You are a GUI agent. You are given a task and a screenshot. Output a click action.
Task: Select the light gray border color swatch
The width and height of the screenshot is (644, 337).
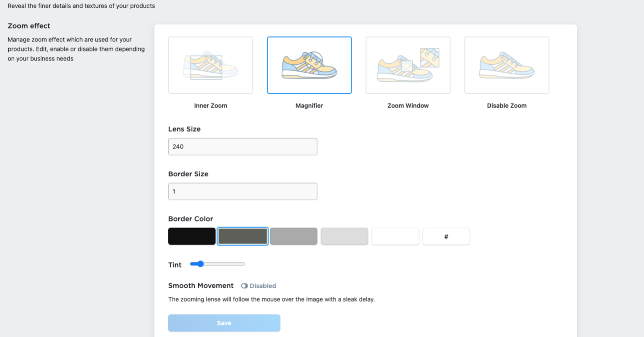[344, 236]
